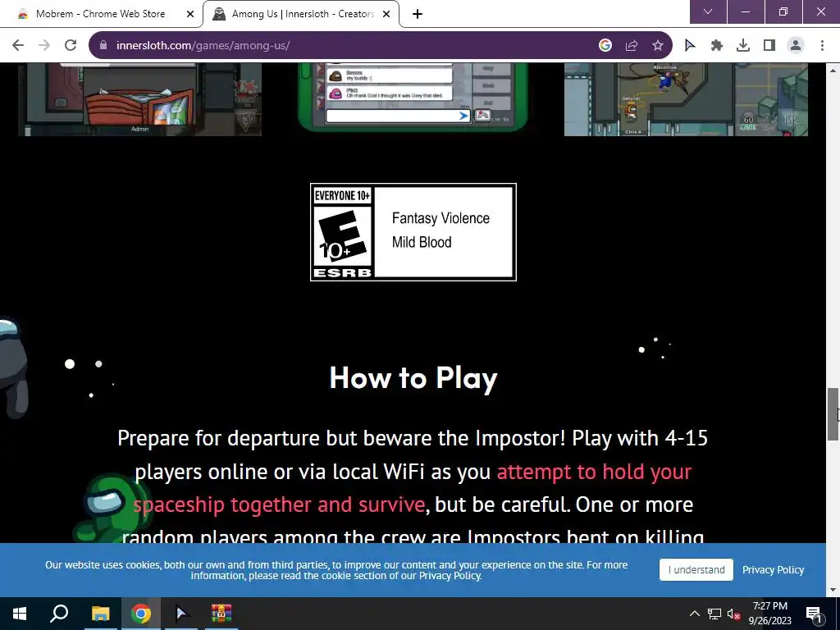
Task: Expand the tab search dropdown
Action: tap(708, 11)
